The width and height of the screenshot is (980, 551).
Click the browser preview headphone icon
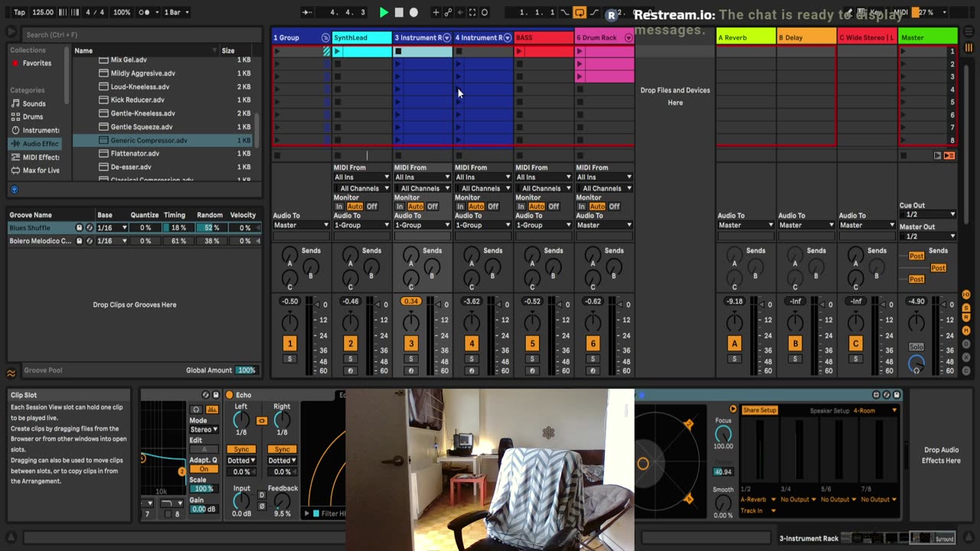(x=14, y=190)
